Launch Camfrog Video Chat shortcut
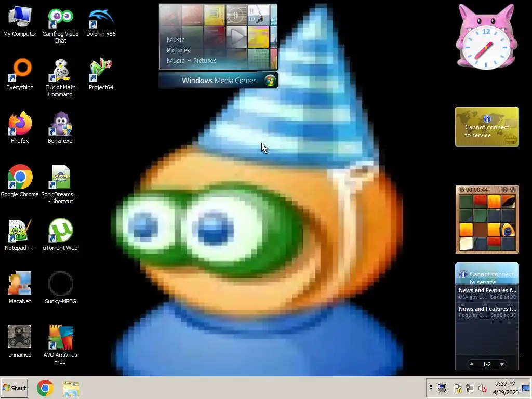The width and height of the screenshot is (532, 399). click(60, 24)
